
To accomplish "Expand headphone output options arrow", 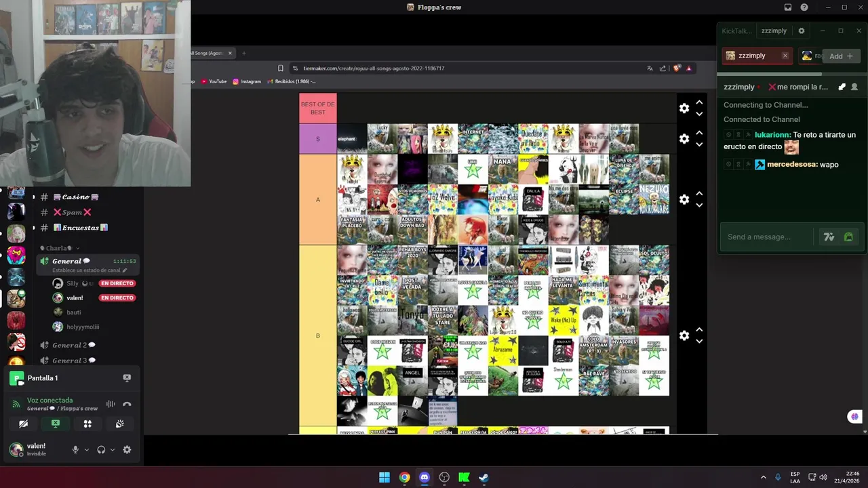I will point(112,450).
